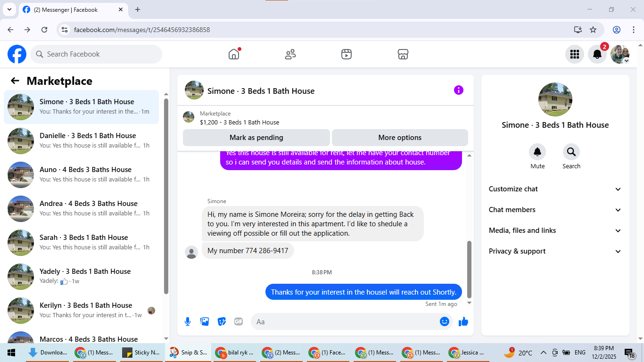Click Mark as pending button
The width and height of the screenshot is (644, 362).
click(256, 138)
